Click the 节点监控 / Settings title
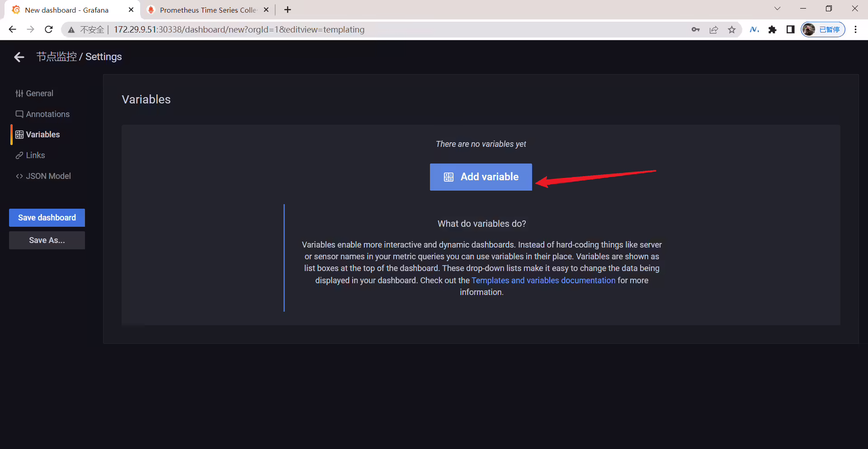 coord(79,57)
